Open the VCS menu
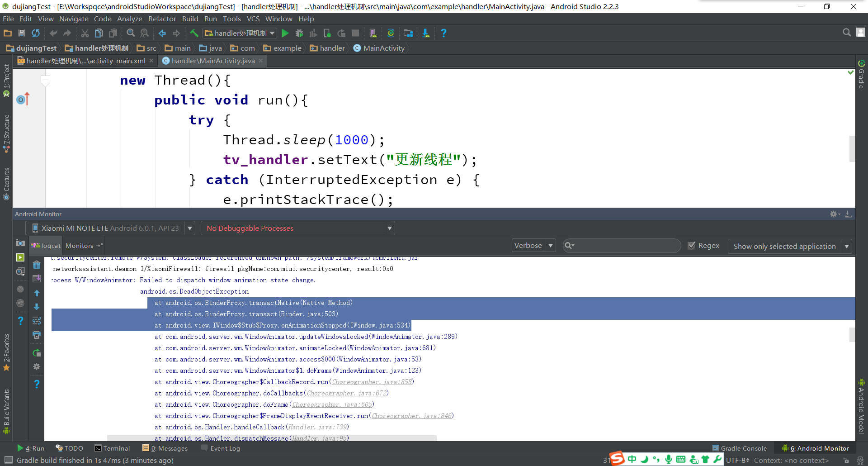This screenshot has height=466, width=868. click(x=253, y=19)
